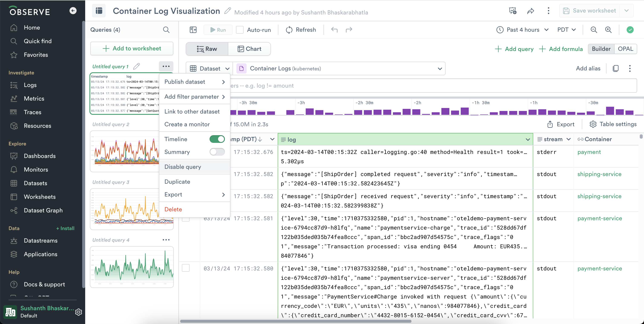Enable the Auto-run checkbox
The image size is (644, 324).
(x=240, y=30)
